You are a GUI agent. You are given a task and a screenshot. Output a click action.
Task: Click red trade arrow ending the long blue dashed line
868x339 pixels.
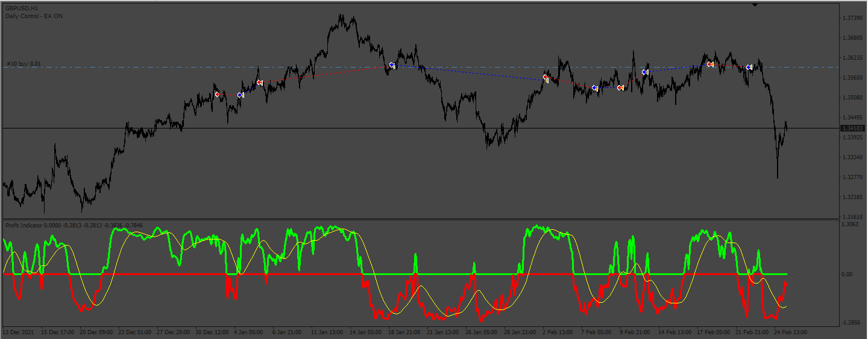pyautogui.click(x=545, y=77)
